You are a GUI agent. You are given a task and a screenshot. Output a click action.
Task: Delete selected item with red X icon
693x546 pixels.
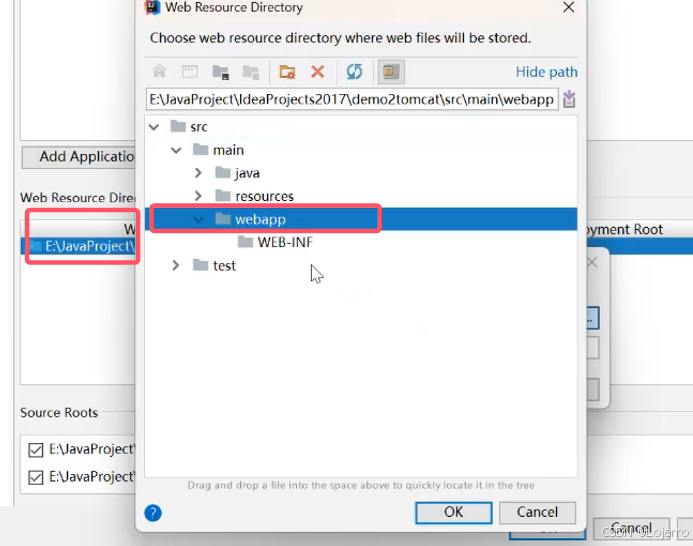pos(317,72)
